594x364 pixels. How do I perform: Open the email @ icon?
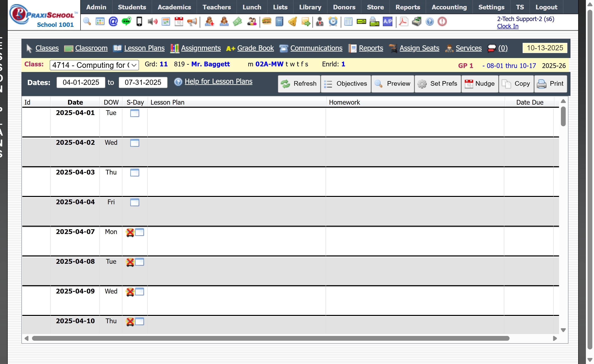pos(113,22)
